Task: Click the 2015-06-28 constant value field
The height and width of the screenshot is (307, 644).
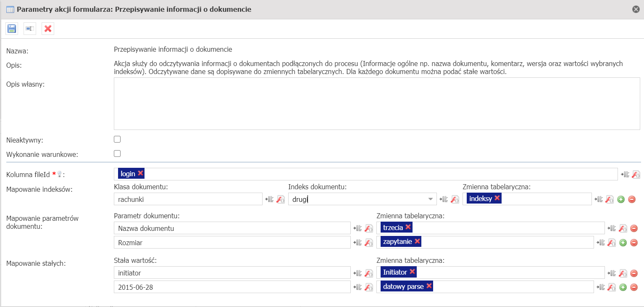Action: coord(232,287)
